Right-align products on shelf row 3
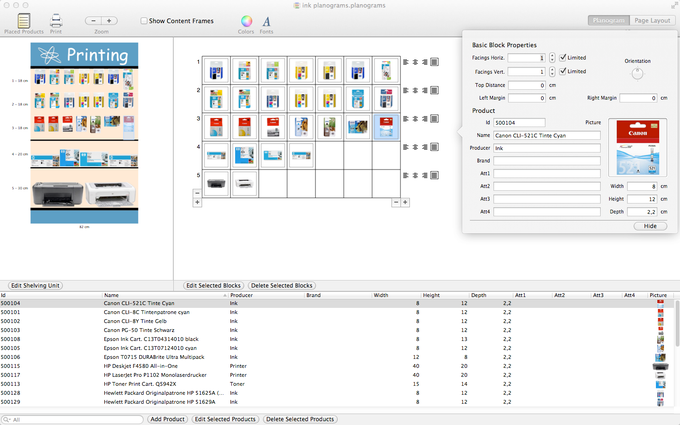The image size is (680, 425). [425, 118]
